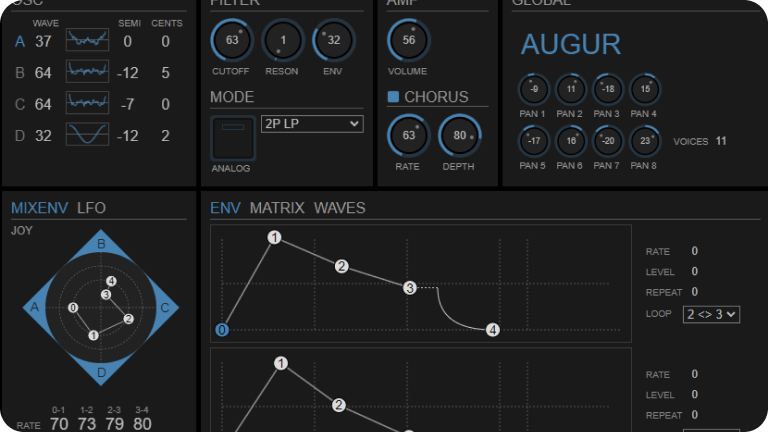Click oscillator A waveform thumbnail
The width and height of the screenshot is (769, 432).
pos(87,41)
